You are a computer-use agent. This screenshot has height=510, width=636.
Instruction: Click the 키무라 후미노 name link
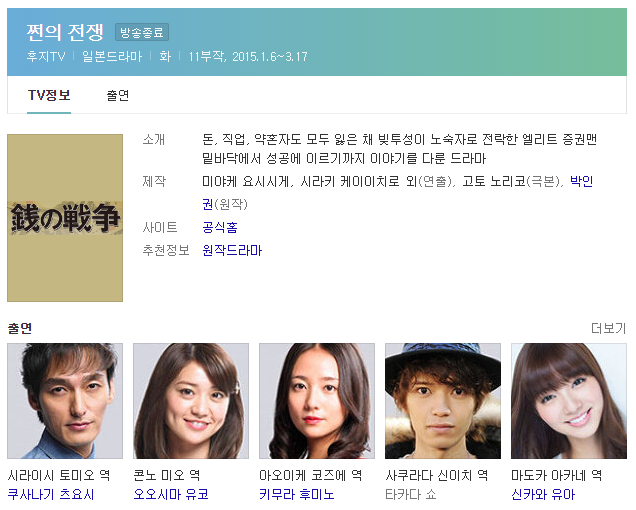297,494
